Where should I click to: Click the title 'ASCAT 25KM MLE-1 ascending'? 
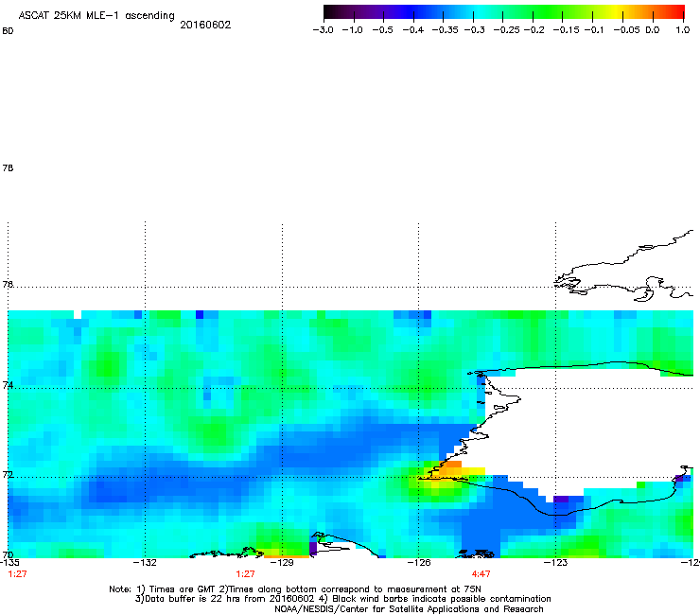coord(96,16)
